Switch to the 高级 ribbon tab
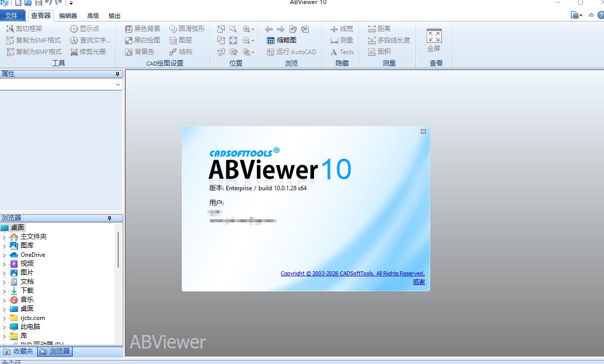This screenshot has width=604, height=364. pyautogui.click(x=93, y=16)
